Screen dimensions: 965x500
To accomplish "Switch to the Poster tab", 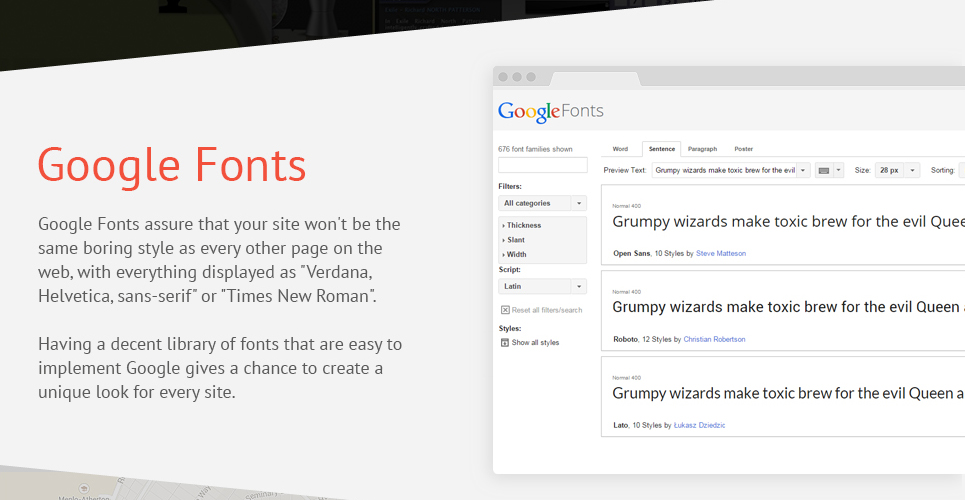I will (x=743, y=149).
